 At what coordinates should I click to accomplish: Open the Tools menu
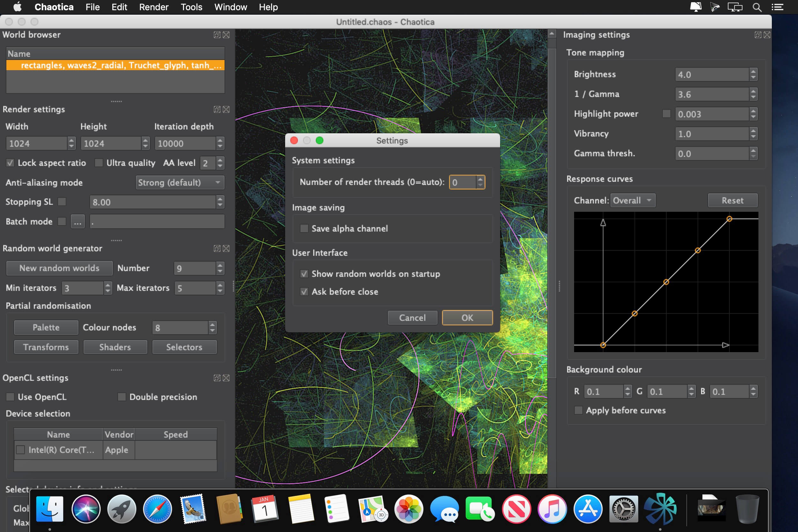pos(191,7)
